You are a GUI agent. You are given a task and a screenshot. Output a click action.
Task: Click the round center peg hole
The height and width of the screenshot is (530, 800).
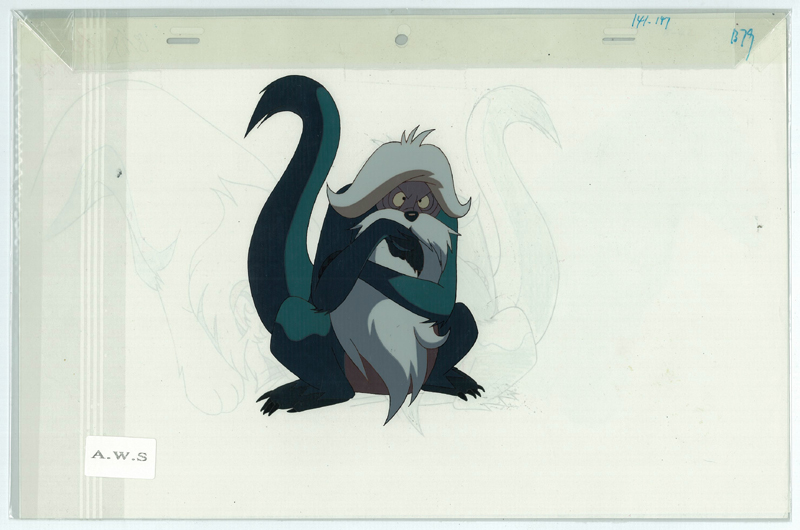401,40
